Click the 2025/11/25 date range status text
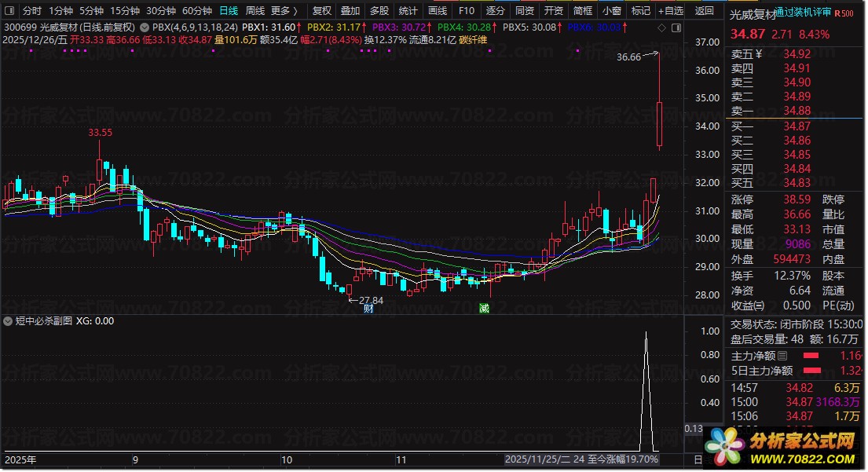This screenshot has width=868, height=472. (x=581, y=459)
